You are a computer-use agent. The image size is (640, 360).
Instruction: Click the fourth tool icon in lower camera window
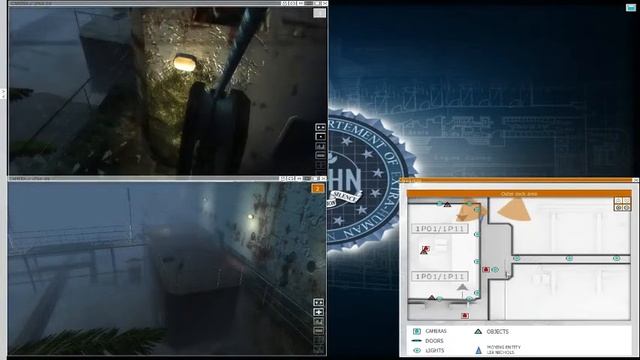[318, 331]
